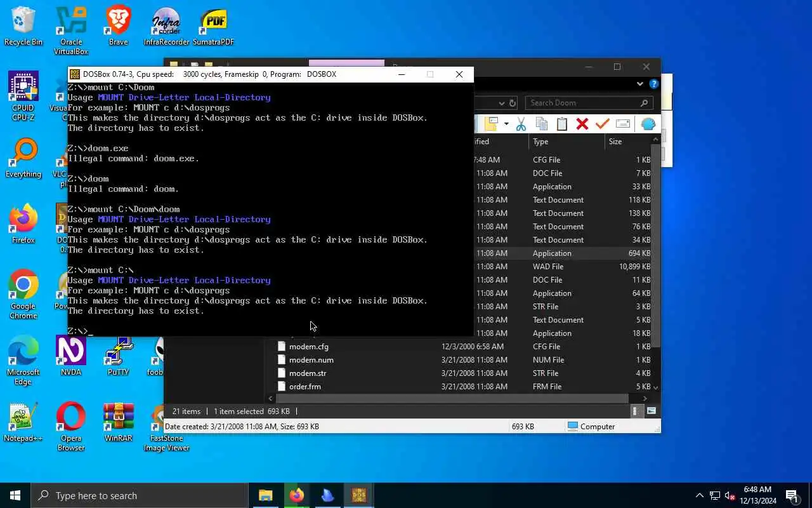Open Everything search desktop icon
This screenshot has height=508, width=812.
coord(23,159)
